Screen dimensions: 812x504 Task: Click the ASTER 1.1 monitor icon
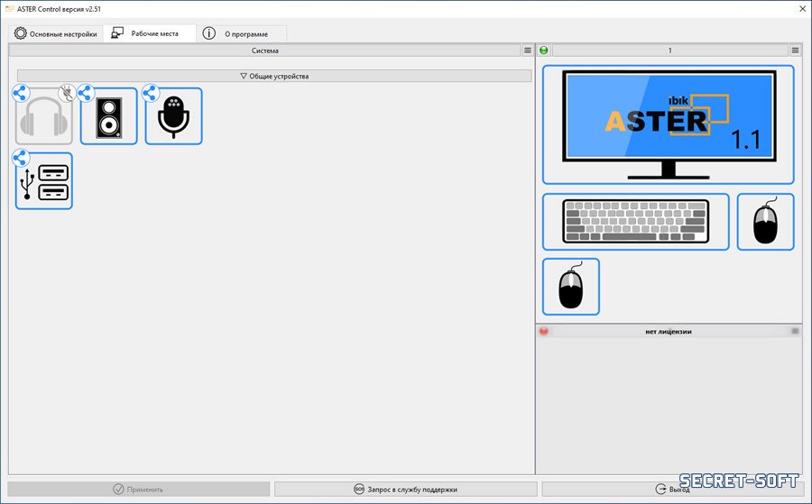668,124
